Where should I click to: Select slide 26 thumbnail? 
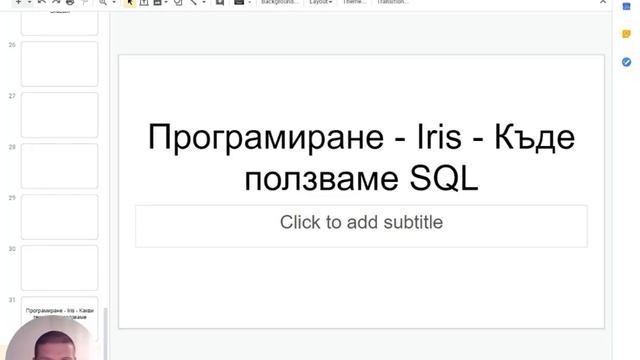(x=60, y=64)
